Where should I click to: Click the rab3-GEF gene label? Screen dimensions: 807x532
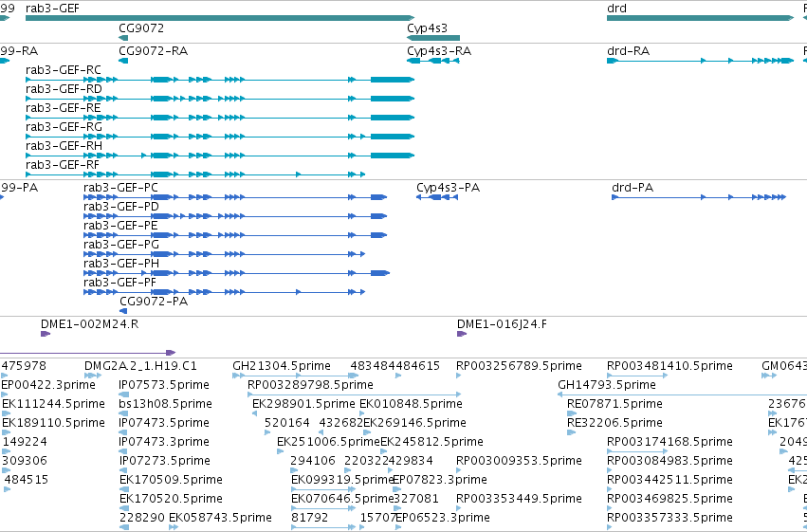coord(52,9)
